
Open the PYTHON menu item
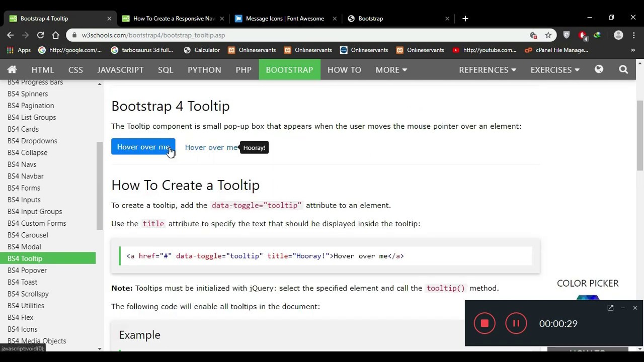tap(204, 70)
